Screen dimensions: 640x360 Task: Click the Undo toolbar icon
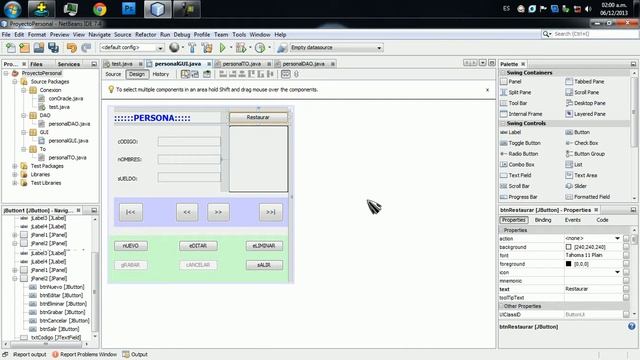point(71,48)
